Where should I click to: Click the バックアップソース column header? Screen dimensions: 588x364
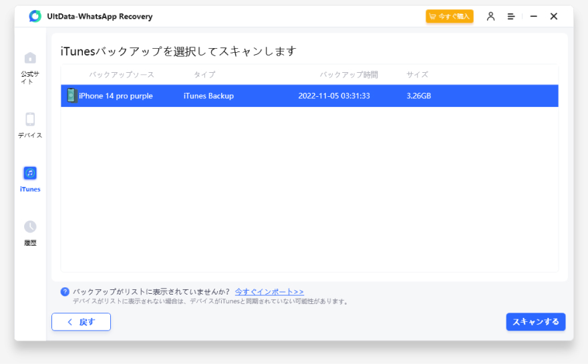point(122,75)
